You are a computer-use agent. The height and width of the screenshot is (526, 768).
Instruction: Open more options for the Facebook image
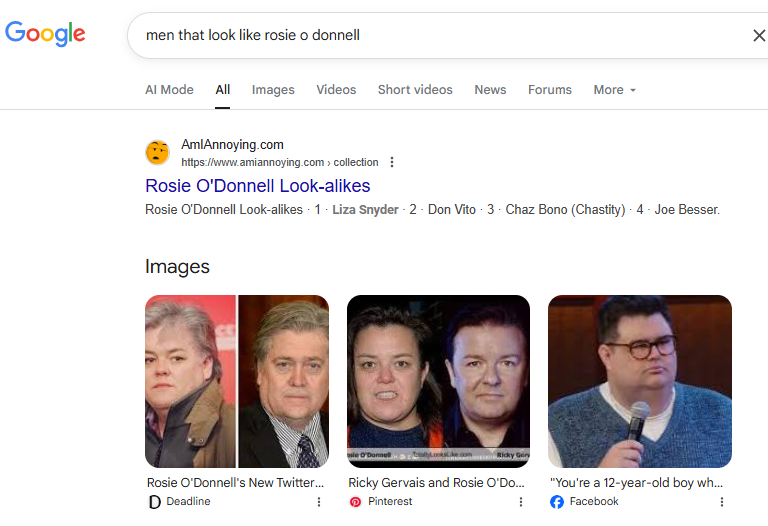[721, 502]
